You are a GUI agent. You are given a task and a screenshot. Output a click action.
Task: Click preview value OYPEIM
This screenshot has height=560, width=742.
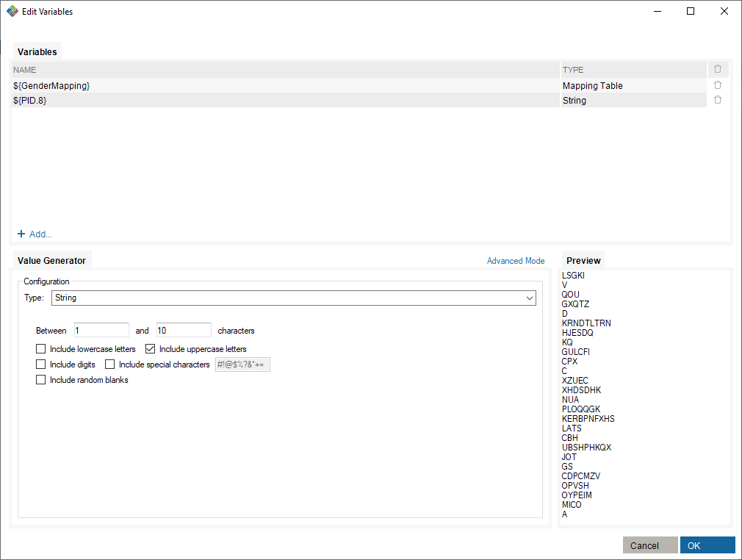click(x=577, y=495)
